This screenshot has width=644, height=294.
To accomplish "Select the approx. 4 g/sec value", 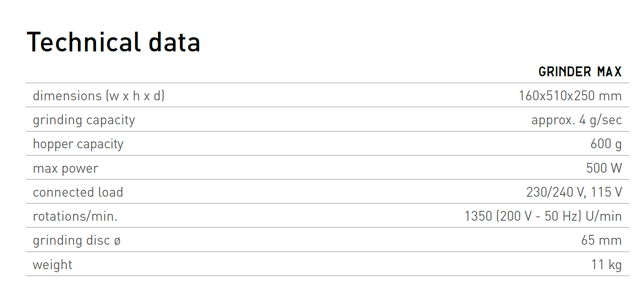I will point(577,120).
